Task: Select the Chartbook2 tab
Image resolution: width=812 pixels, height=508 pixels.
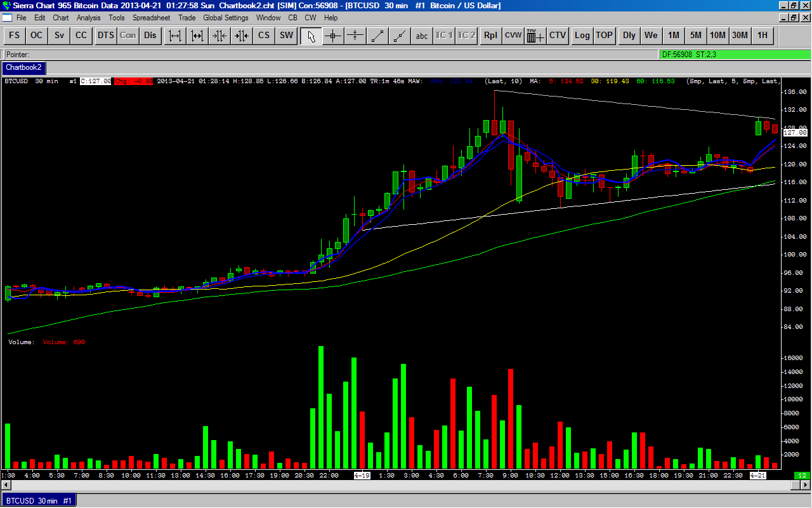Action: (24, 67)
